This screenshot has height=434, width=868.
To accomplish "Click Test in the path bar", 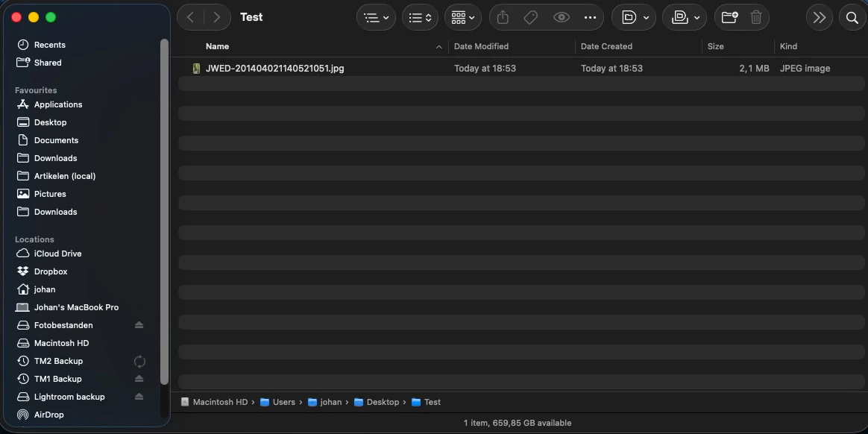I will pyautogui.click(x=427, y=403).
